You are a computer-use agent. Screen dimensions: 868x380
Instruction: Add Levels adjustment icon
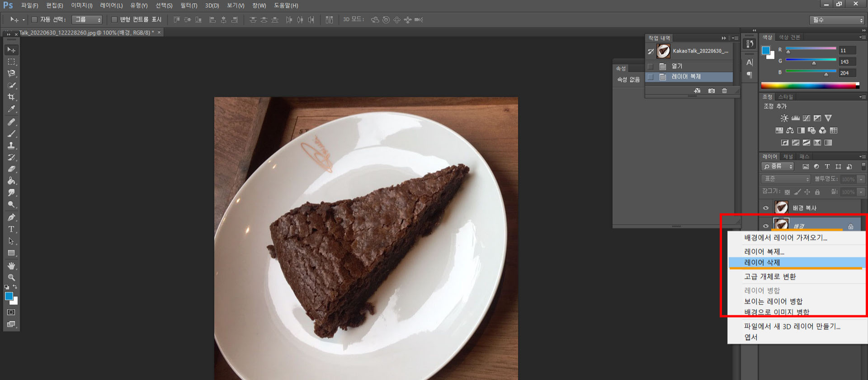[796, 118]
